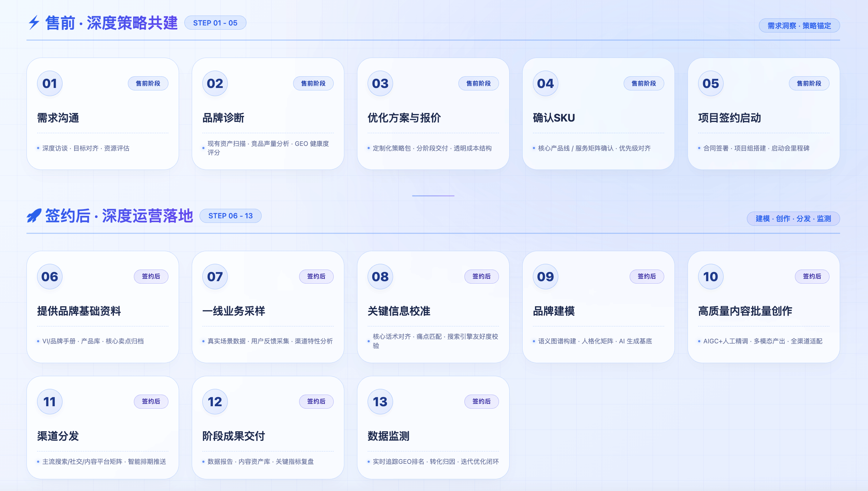Select the 05 step number circle

[710, 83]
